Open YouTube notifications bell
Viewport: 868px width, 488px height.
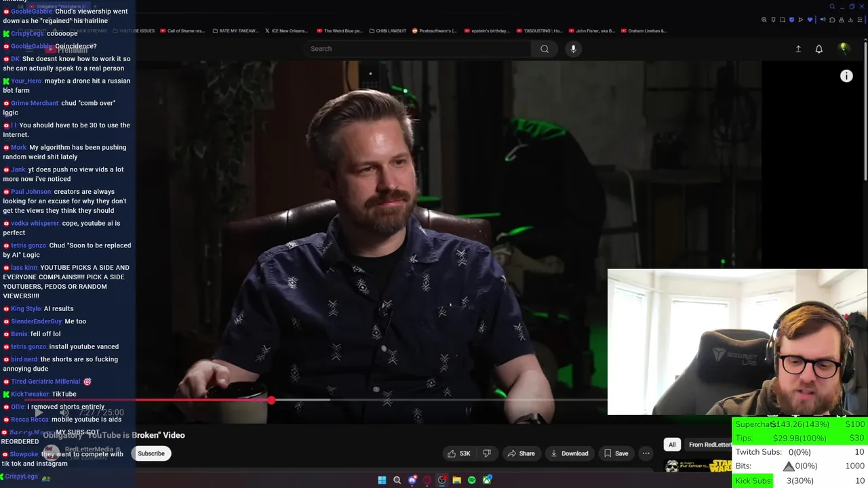pos(818,49)
